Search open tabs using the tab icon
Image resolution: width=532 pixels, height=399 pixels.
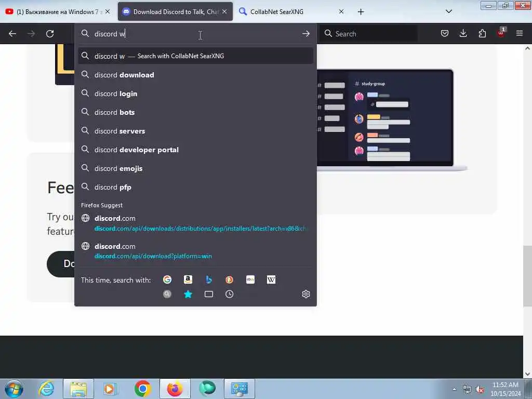(209, 294)
